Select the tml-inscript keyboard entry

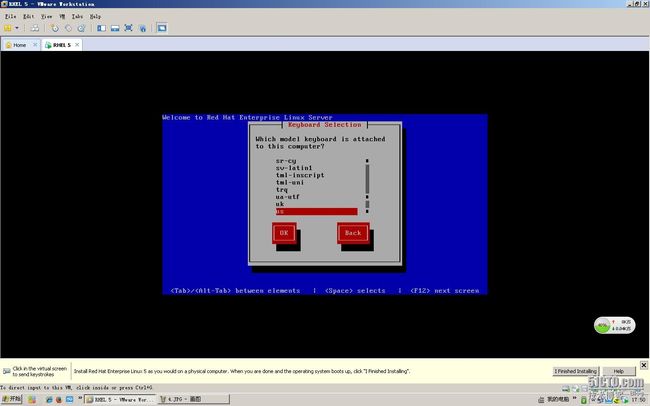[x=300, y=175]
